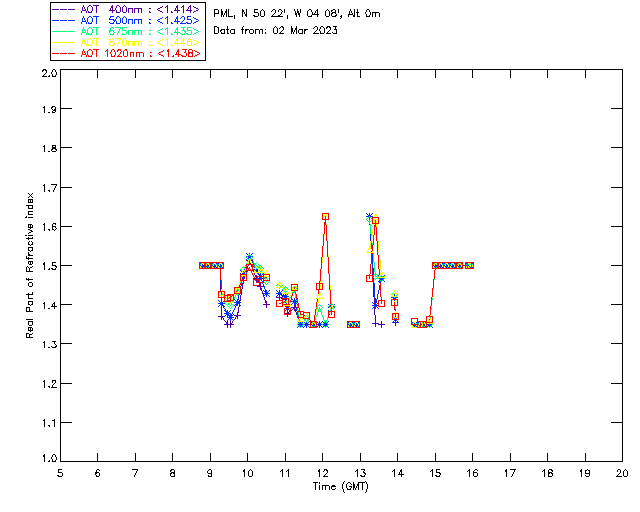Click the PML station location text
The height and width of the screenshot is (512, 640).
coord(297,13)
